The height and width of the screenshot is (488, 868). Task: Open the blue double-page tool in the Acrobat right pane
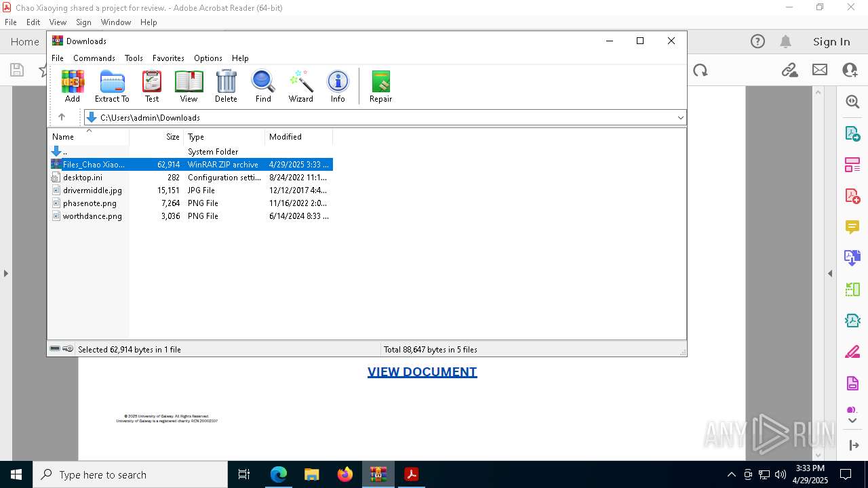[x=852, y=258]
